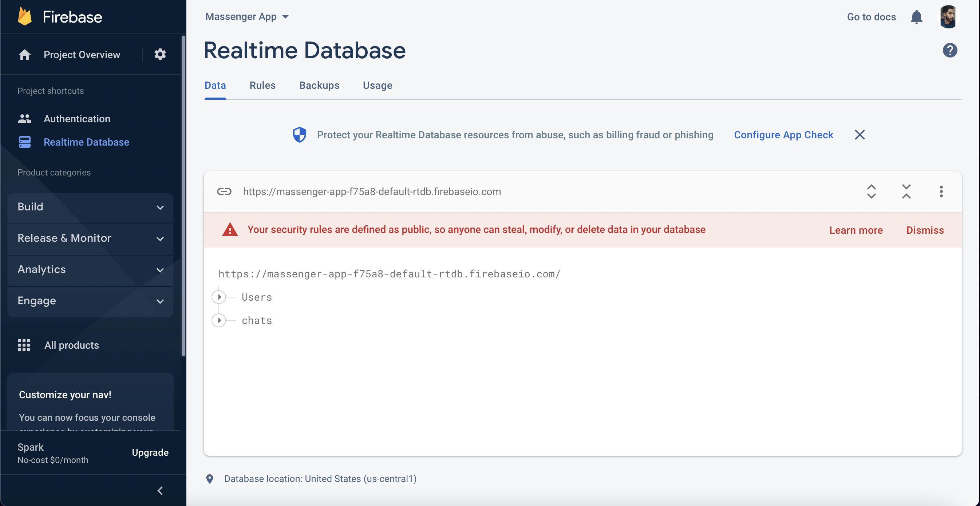Screen dimensions: 980x506
Task: Copy the database URL link icon
Action: (x=224, y=191)
